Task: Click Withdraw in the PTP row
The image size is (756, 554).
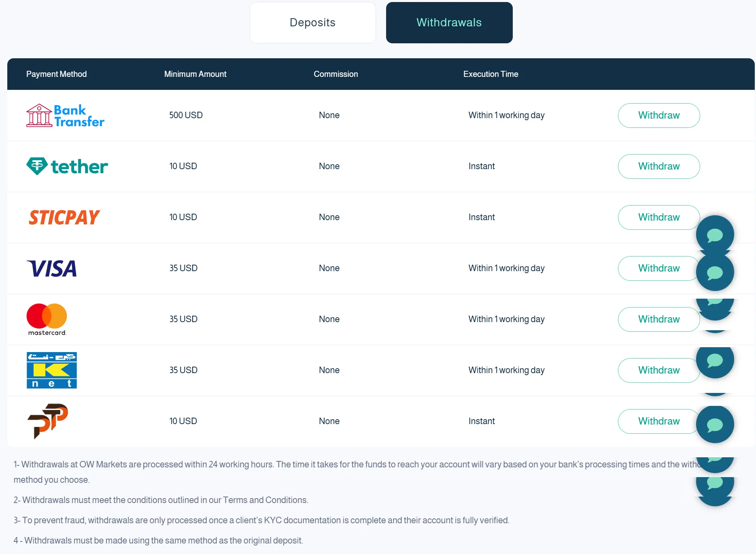Action: (659, 421)
